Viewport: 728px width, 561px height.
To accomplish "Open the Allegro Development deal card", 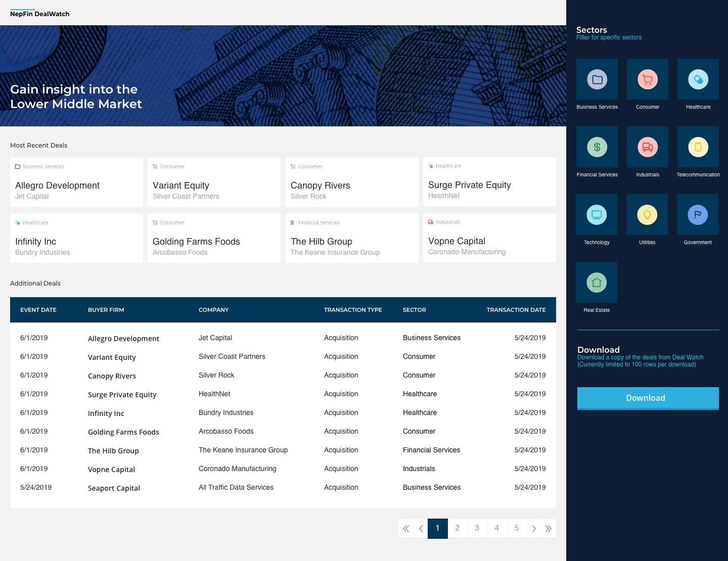I will pyautogui.click(x=76, y=182).
